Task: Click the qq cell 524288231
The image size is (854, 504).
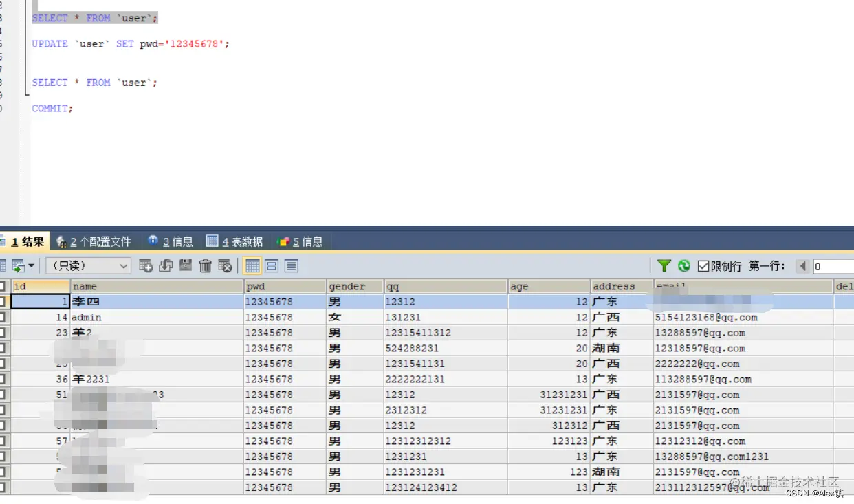Action: point(446,348)
